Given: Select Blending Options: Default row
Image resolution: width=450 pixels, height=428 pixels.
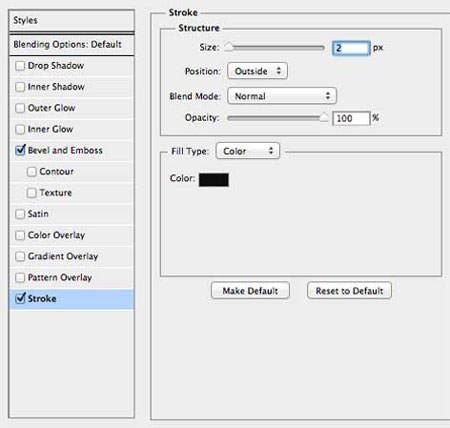Looking at the screenshot, I should [72, 44].
